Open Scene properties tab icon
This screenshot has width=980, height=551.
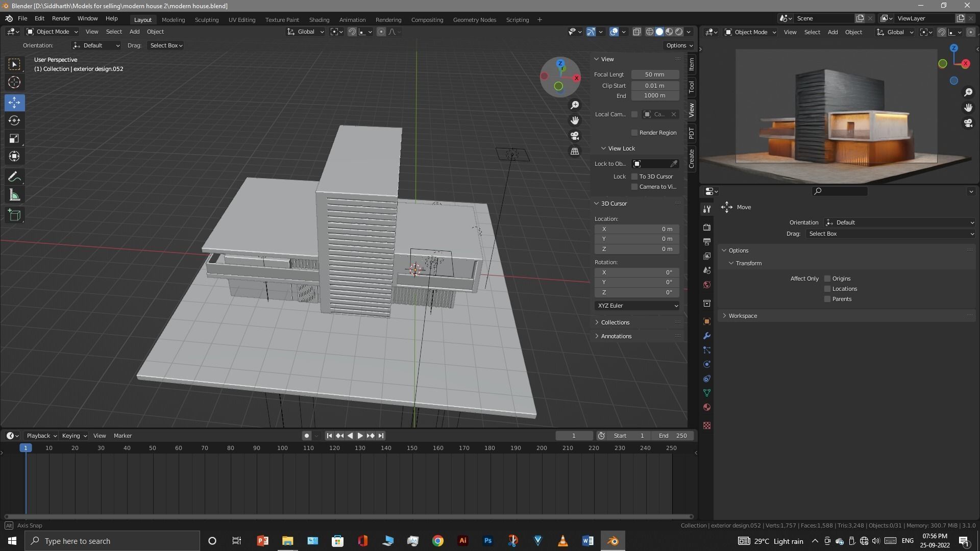pos(707,270)
